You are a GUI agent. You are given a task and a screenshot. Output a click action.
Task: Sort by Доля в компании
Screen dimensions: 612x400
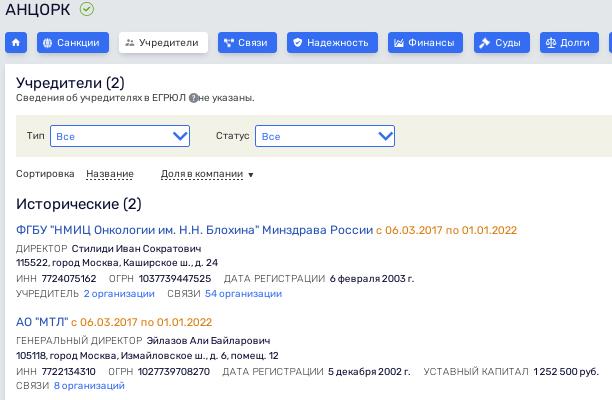click(x=202, y=174)
